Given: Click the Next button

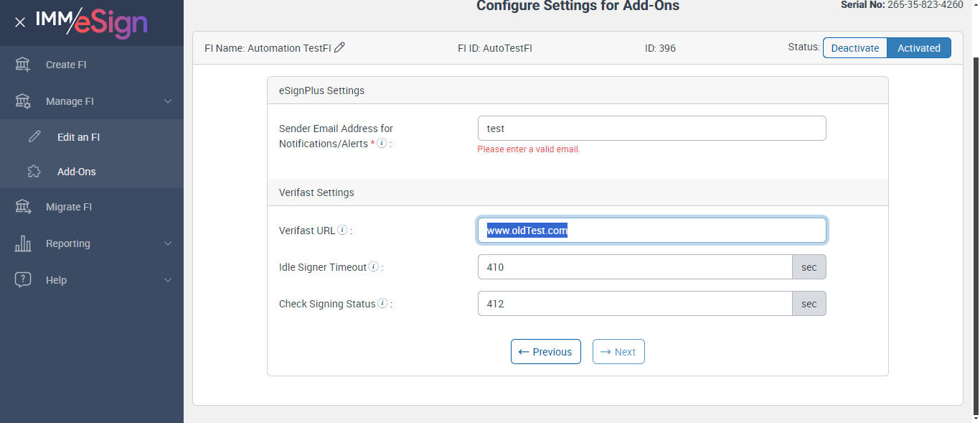Looking at the screenshot, I should 618,352.
